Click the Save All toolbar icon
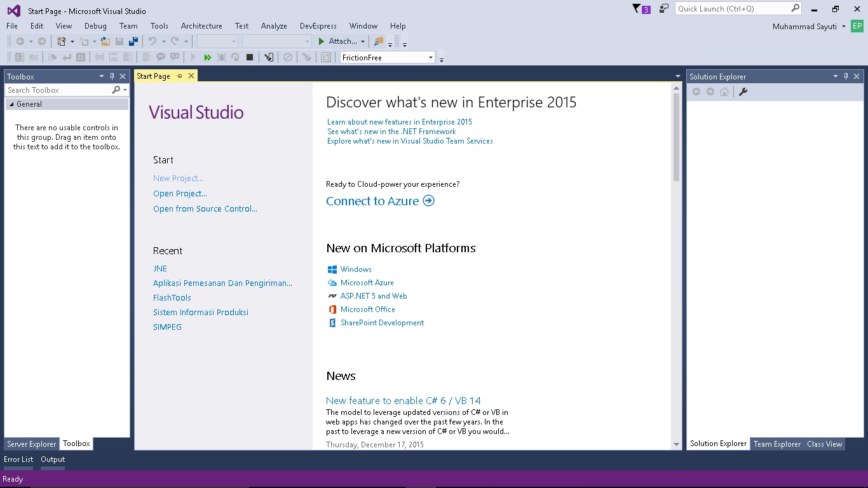 tap(133, 41)
